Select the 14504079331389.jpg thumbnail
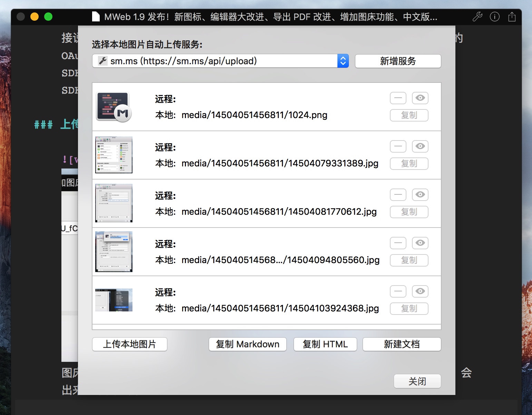Screen dimensions: 532x415 [114, 155]
